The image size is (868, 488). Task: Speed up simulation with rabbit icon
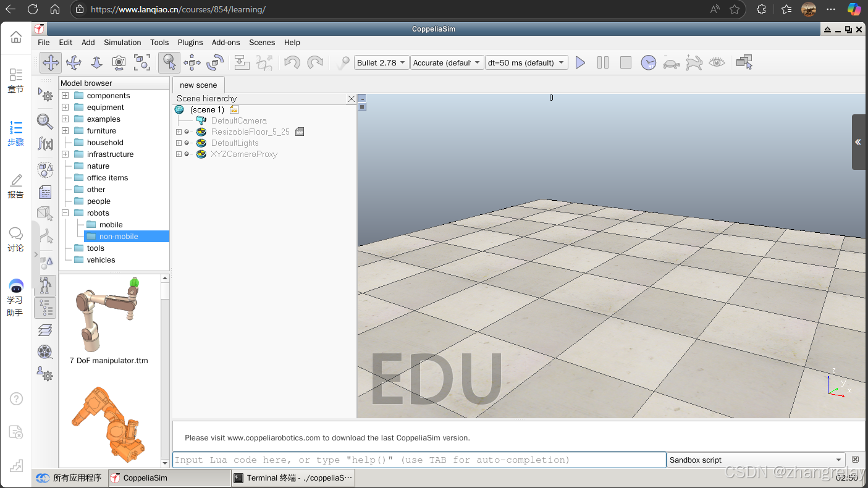694,62
